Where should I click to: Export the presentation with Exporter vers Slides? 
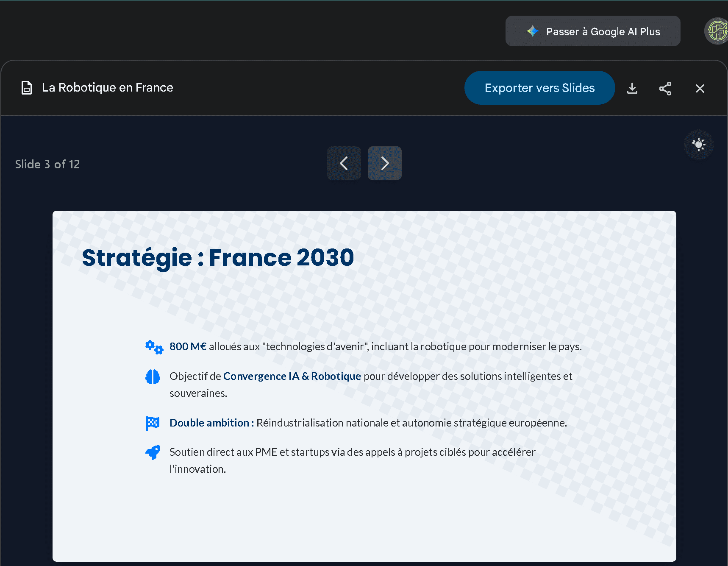click(539, 88)
